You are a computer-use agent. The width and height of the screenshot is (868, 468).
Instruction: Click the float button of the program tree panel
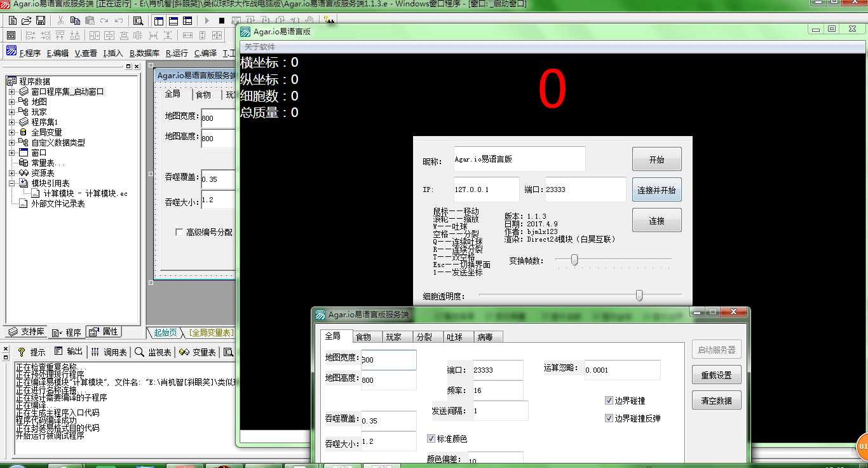tap(128, 66)
